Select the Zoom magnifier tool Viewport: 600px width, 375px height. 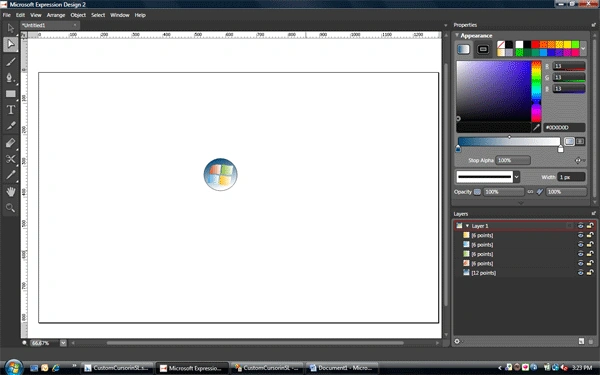11,208
